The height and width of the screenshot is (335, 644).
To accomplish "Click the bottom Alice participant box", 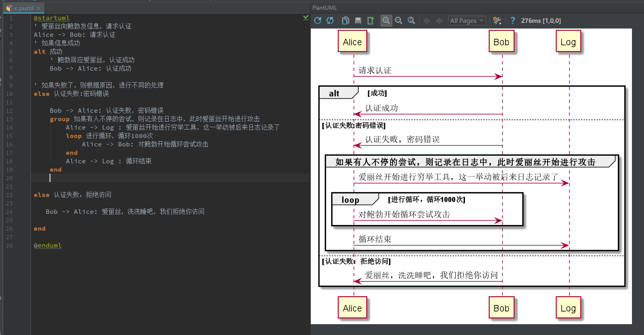I will click(x=352, y=308).
